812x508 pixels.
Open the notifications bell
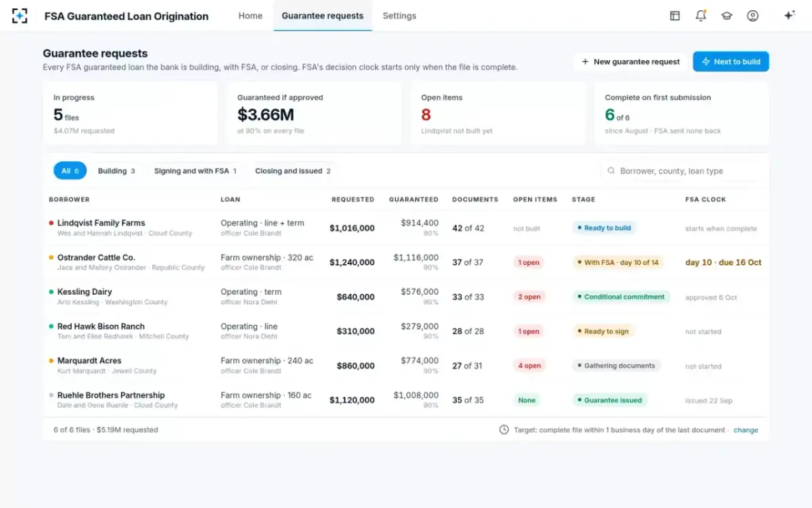pos(701,16)
